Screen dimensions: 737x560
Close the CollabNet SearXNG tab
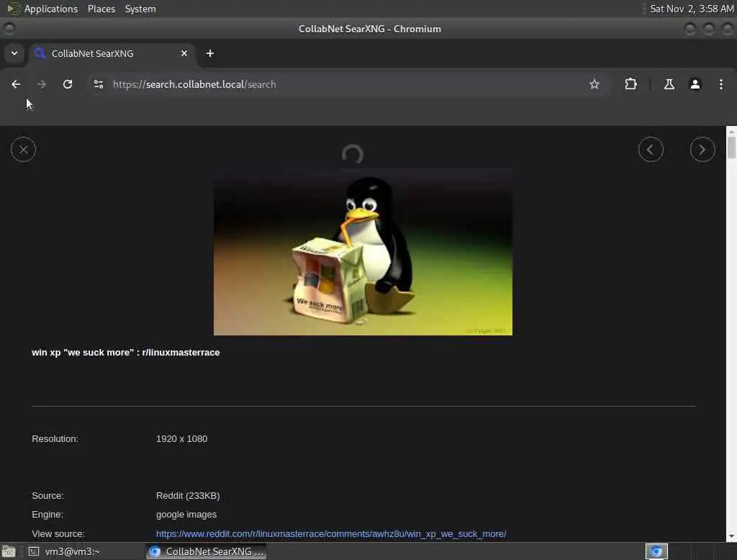(184, 53)
